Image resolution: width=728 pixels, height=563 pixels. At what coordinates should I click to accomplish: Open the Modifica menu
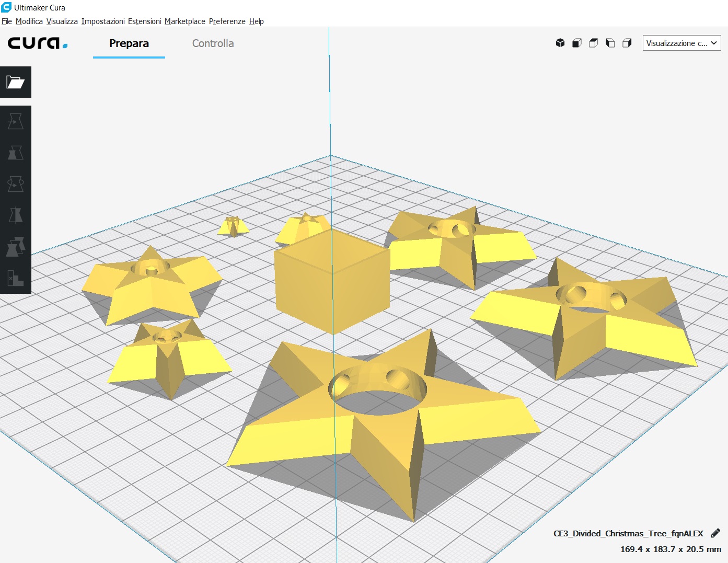(29, 21)
